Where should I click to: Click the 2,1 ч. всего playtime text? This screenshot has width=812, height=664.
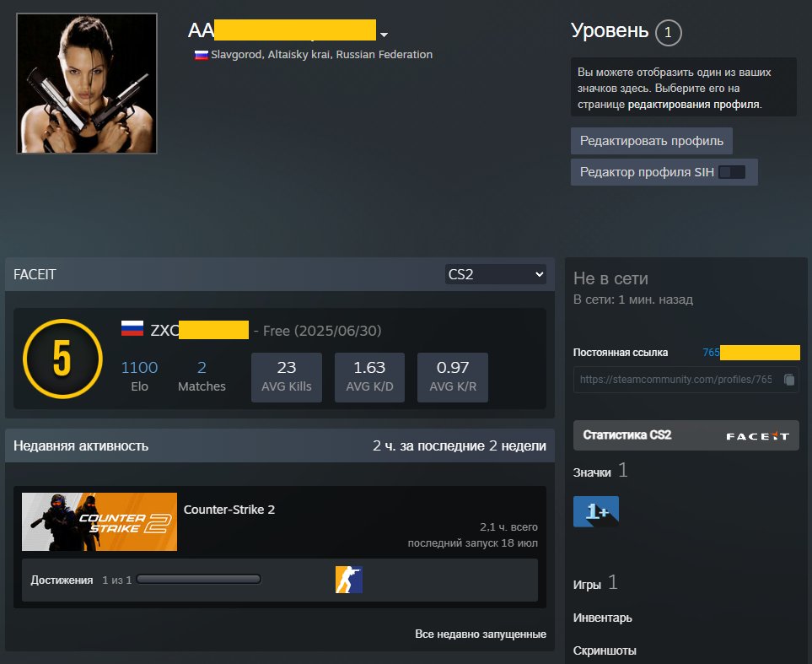508,527
